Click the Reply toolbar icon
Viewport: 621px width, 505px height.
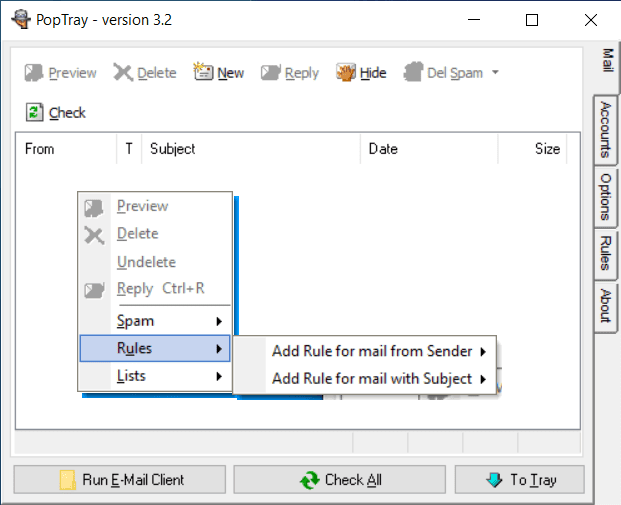coord(271,73)
